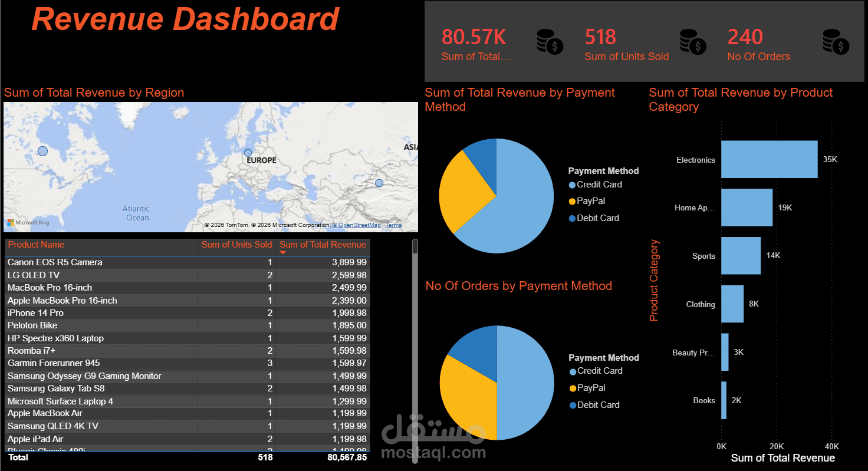Select the Europe data bubble on the map
This screenshot has width=868, height=471.
coord(248,152)
